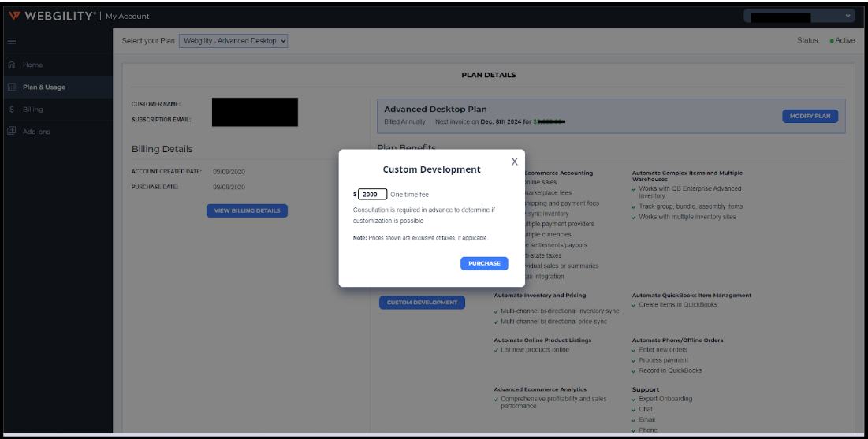Viewport: 868px width, 439px height.
Task: Click the Advanced Desktop Plan heading
Action: click(x=435, y=110)
